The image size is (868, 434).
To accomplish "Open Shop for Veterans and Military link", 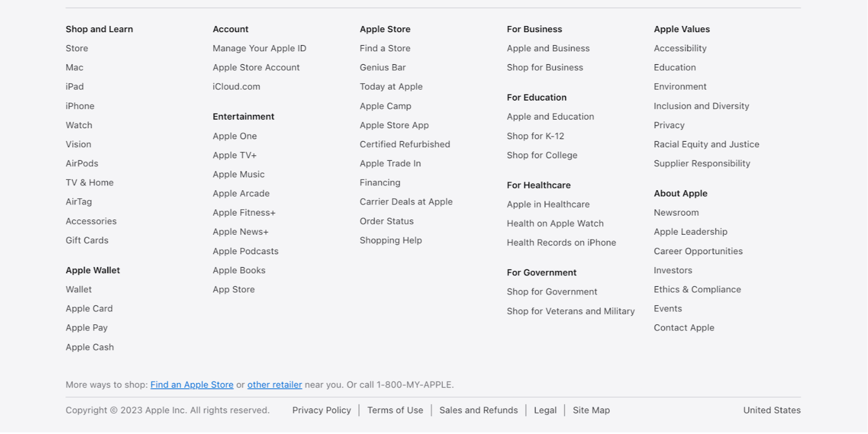I will [x=571, y=311].
